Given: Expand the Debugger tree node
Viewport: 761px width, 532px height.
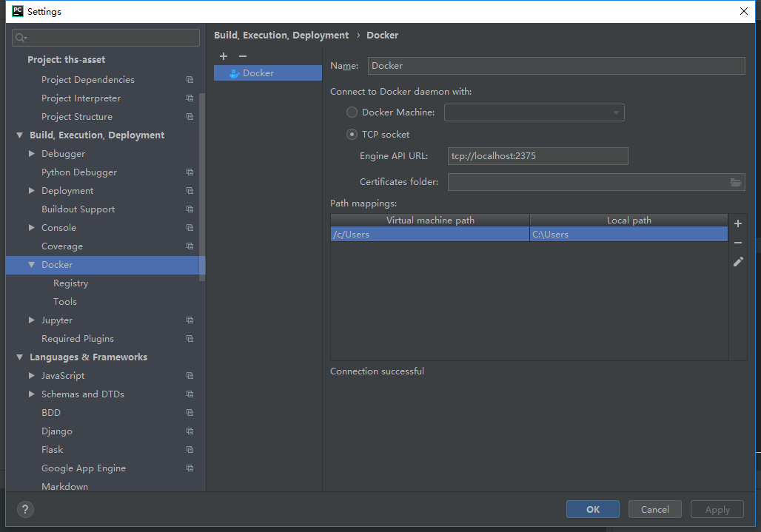Looking at the screenshot, I should [32, 154].
